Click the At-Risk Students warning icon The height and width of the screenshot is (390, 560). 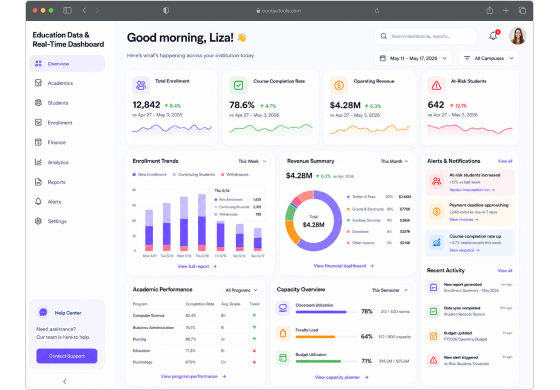(x=436, y=85)
